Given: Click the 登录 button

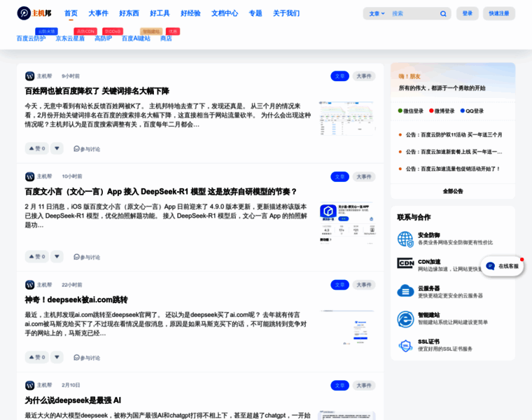Looking at the screenshot, I should tap(467, 13).
